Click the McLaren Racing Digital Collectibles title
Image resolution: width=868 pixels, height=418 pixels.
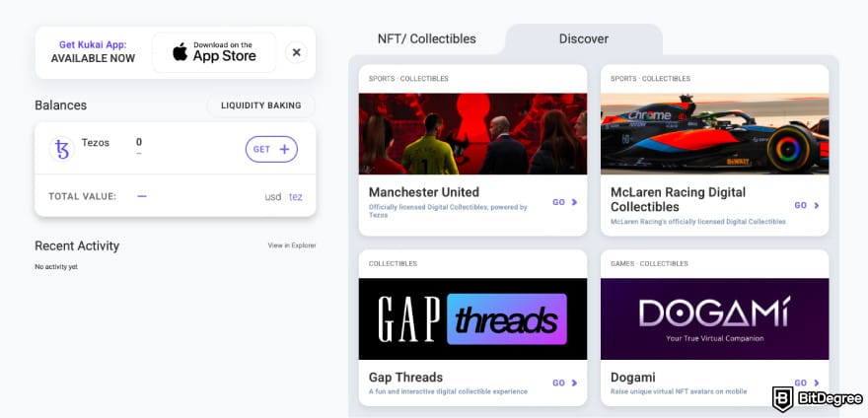click(679, 199)
